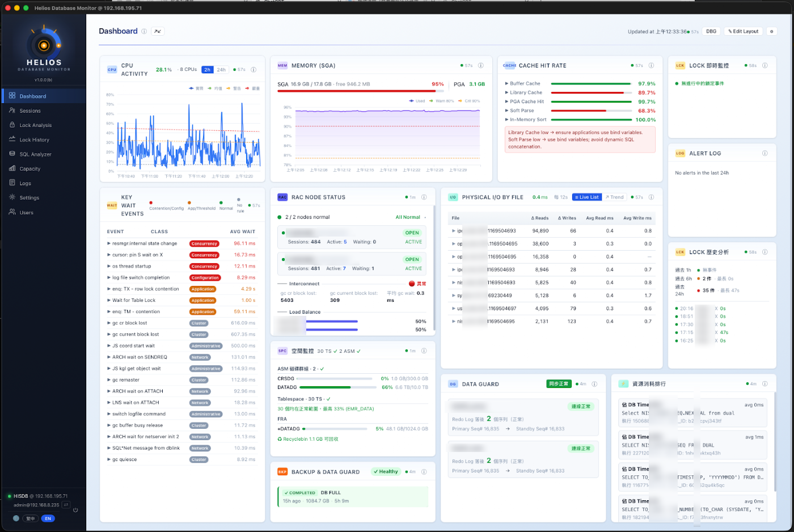Switch language to EN
Screen dimensions: 794x532
coord(48,518)
